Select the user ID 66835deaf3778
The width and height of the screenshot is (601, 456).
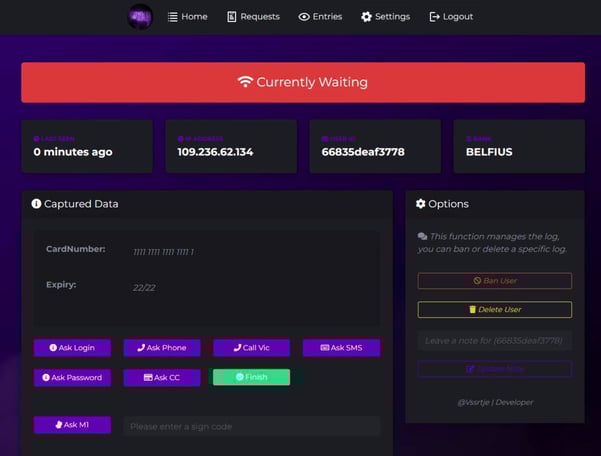point(363,152)
